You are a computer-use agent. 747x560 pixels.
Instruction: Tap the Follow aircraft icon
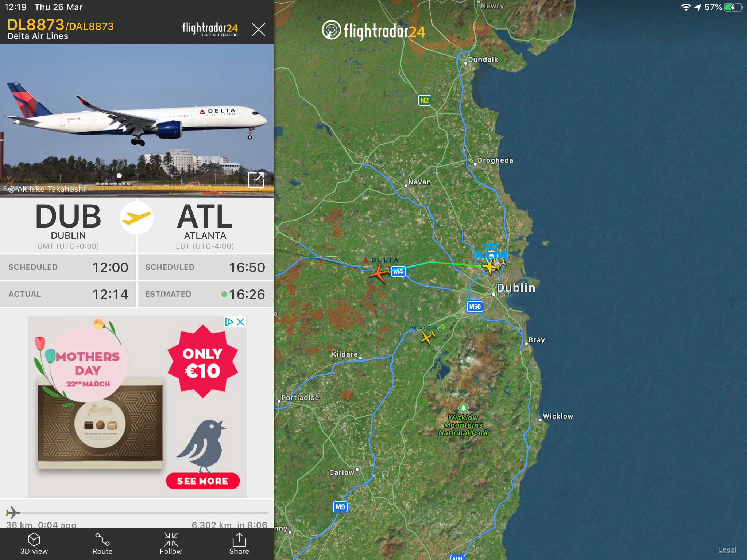(171, 544)
